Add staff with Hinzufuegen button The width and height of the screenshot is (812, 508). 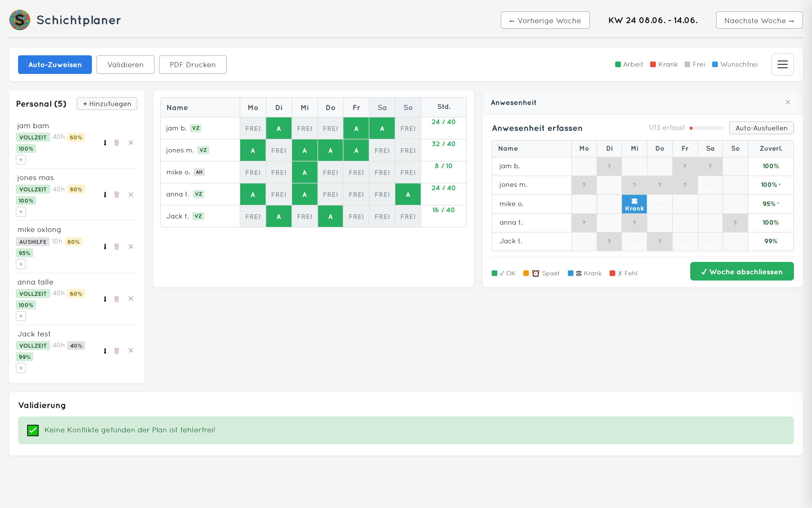(107, 104)
